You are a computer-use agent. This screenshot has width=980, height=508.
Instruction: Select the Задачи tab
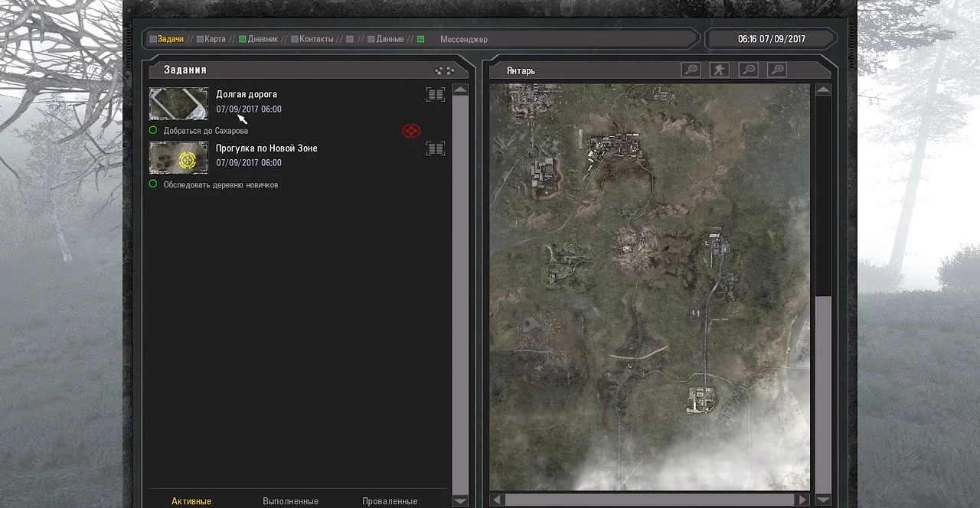(166, 39)
